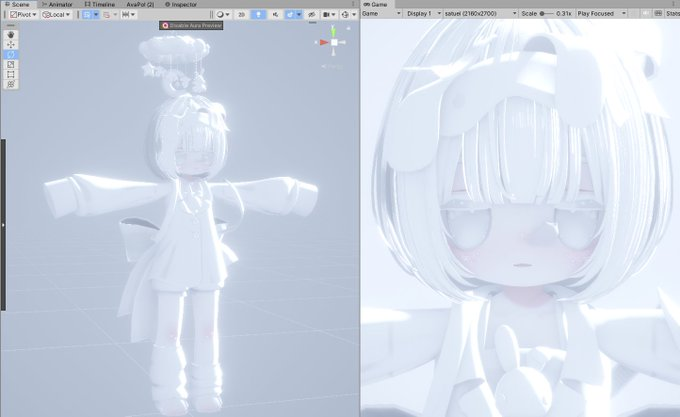Click overlay toolbar drag handle
This screenshot has width=680, height=417.
[x=11, y=26]
